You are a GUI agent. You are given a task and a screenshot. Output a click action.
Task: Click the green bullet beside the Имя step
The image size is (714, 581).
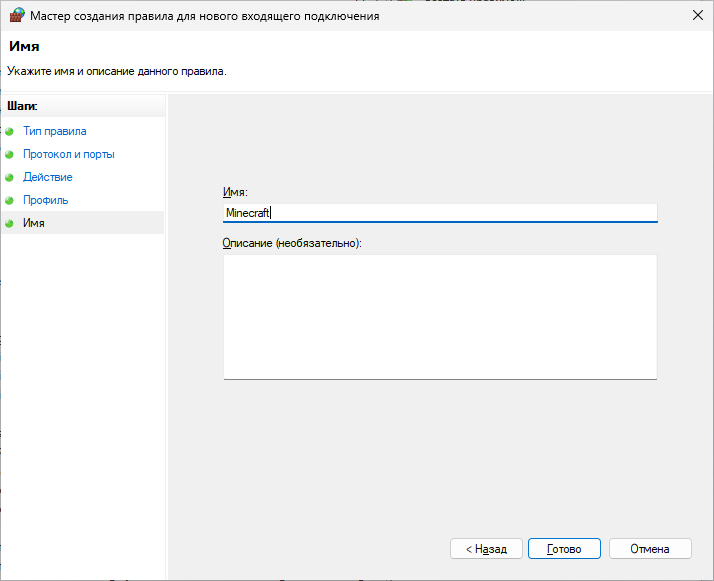10,223
